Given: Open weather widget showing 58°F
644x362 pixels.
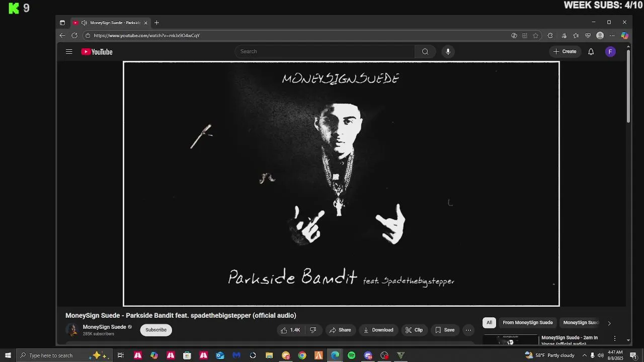Looking at the screenshot, I should click(549, 355).
